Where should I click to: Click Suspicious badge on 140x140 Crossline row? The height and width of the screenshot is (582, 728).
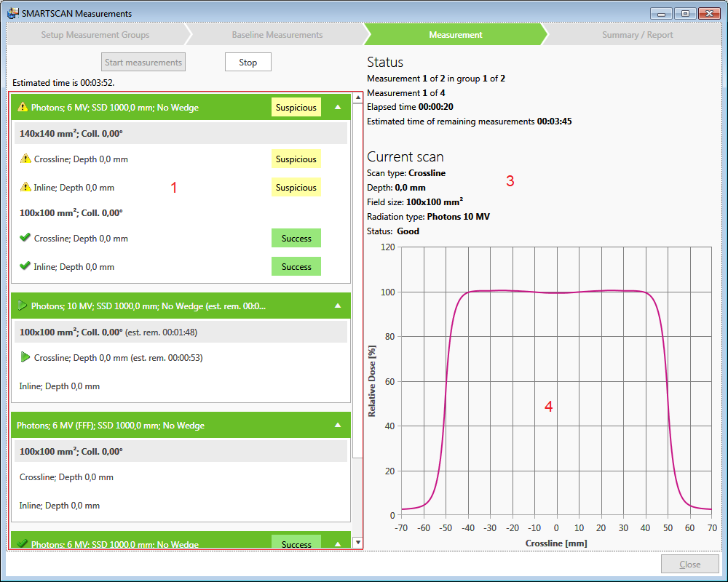(x=296, y=159)
